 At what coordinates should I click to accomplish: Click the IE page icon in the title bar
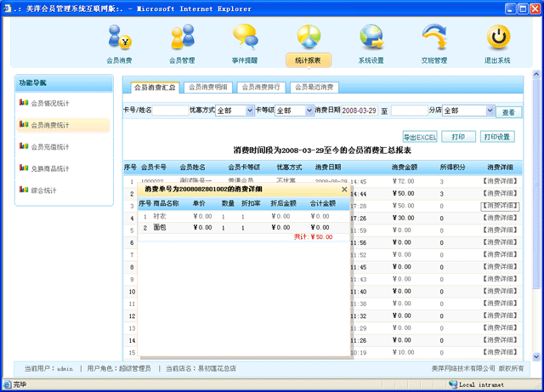8,9
